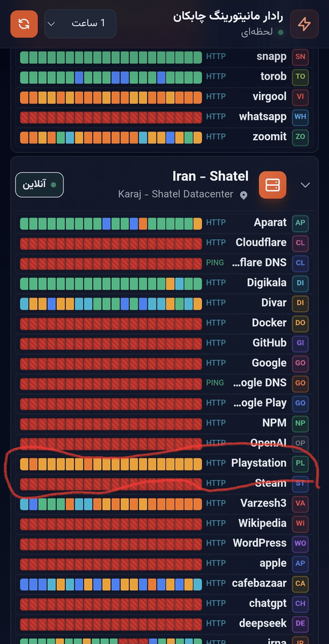This screenshot has width=329, height=644.
Task: Open the OpenAI service row
Action: (x=164, y=443)
